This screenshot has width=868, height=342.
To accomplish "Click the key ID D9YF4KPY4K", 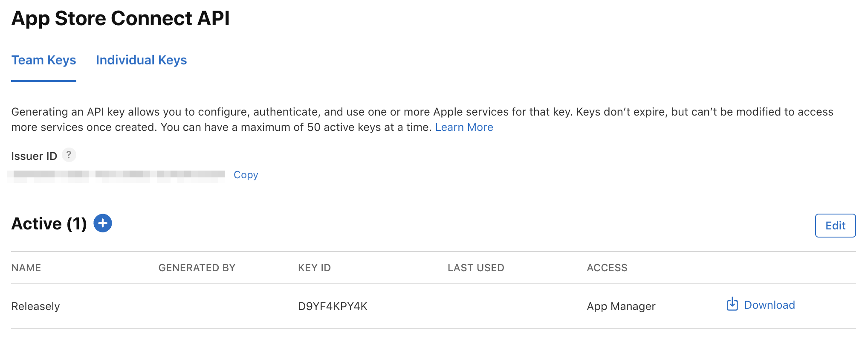I will [x=333, y=306].
